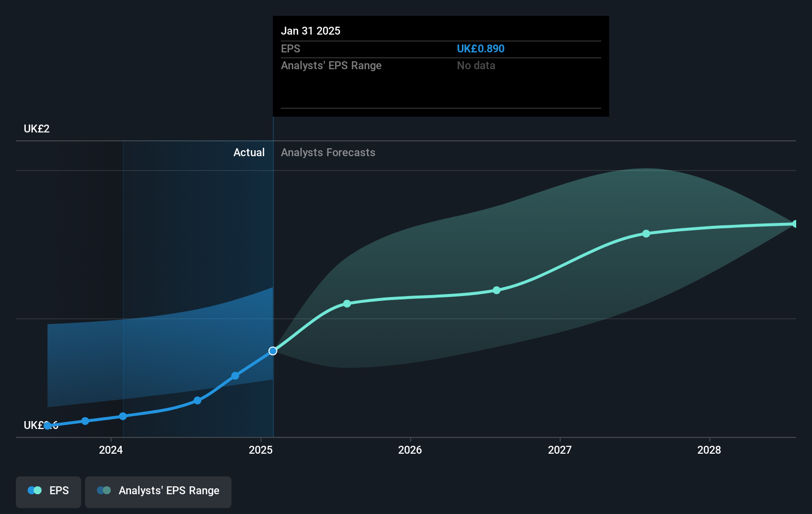The image size is (812, 514).
Task: Click the EPS legend color dot
Action: 33,490
